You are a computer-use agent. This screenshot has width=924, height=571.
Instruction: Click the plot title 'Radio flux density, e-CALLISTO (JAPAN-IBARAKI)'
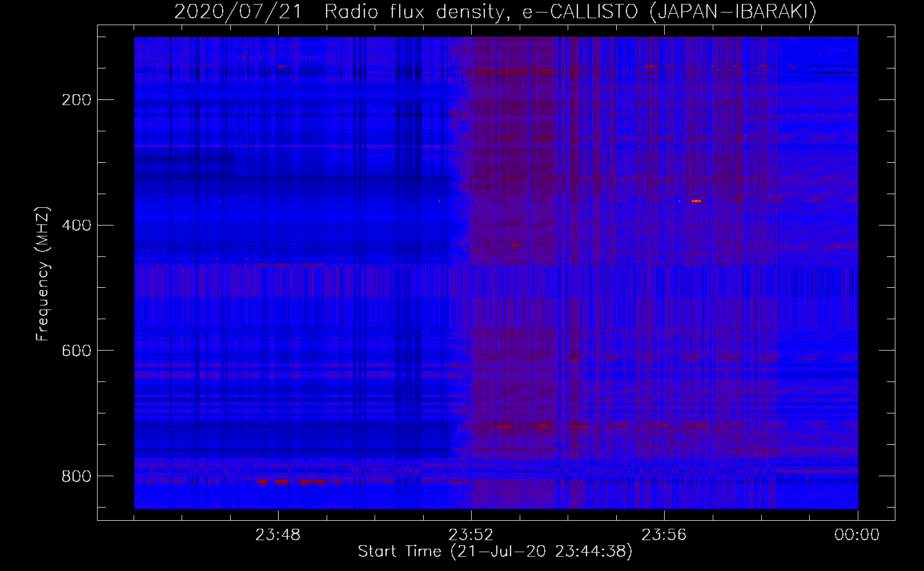click(x=571, y=11)
